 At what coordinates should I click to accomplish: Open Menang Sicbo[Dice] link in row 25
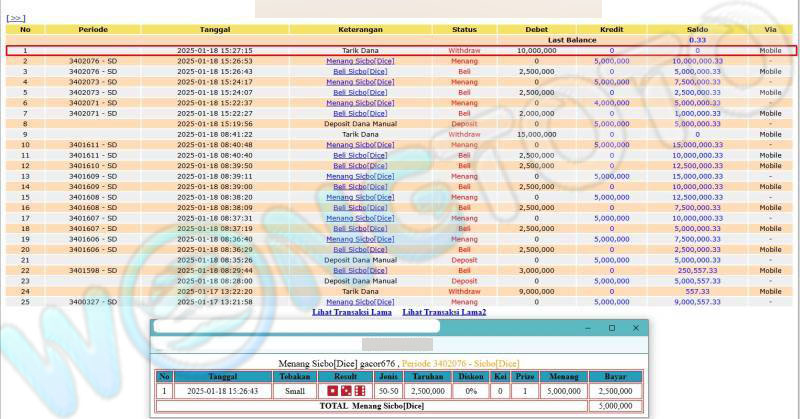point(360,301)
